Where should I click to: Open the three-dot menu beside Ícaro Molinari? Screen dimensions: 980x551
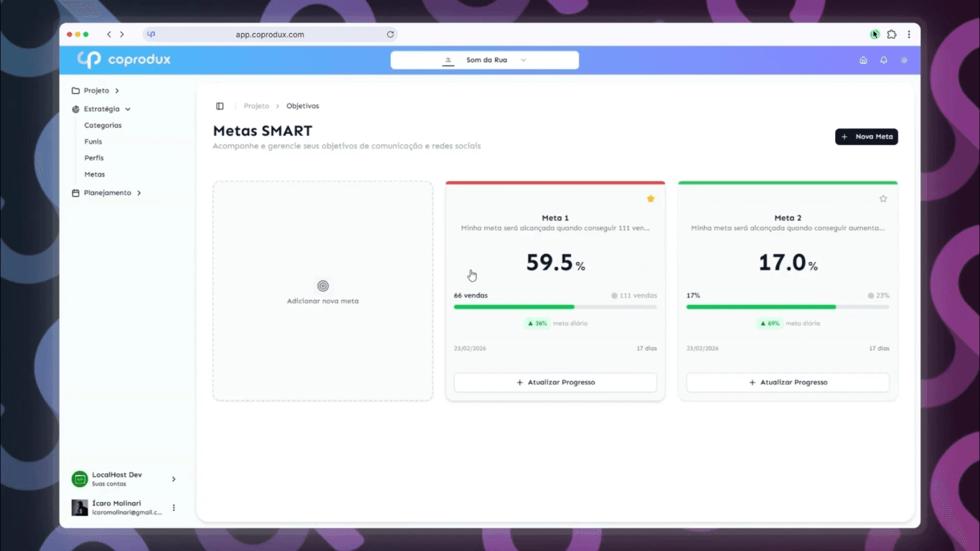(174, 508)
